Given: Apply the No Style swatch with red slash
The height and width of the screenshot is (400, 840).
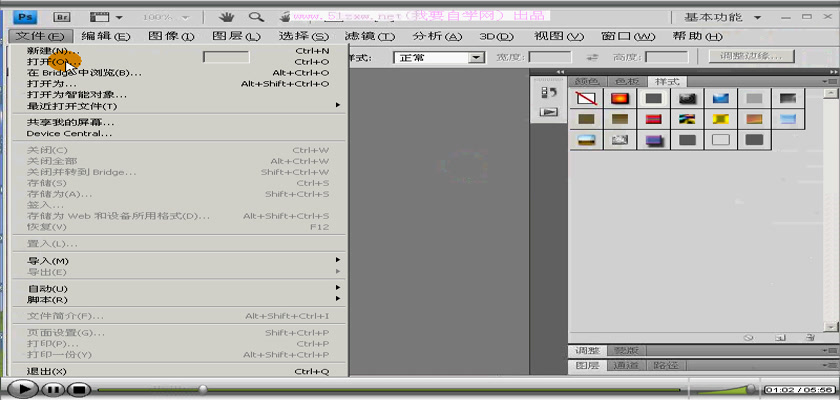Looking at the screenshot, I should tap(586, 99).
